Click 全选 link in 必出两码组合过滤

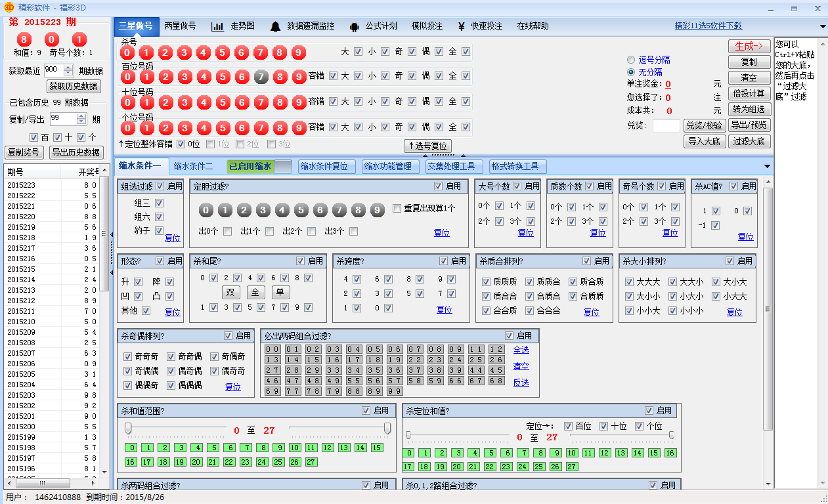pos(521,350)
